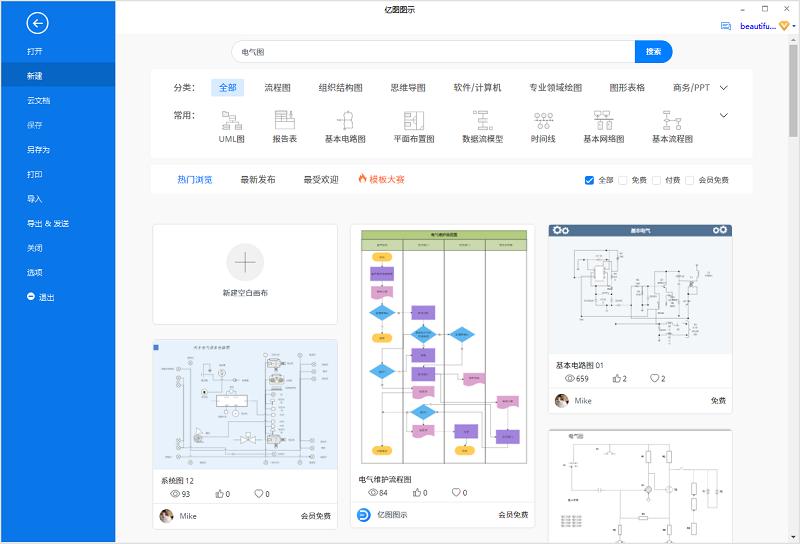Uncheck the 全部 filter checkbox
800x544 pixels.
coord(589,180)
